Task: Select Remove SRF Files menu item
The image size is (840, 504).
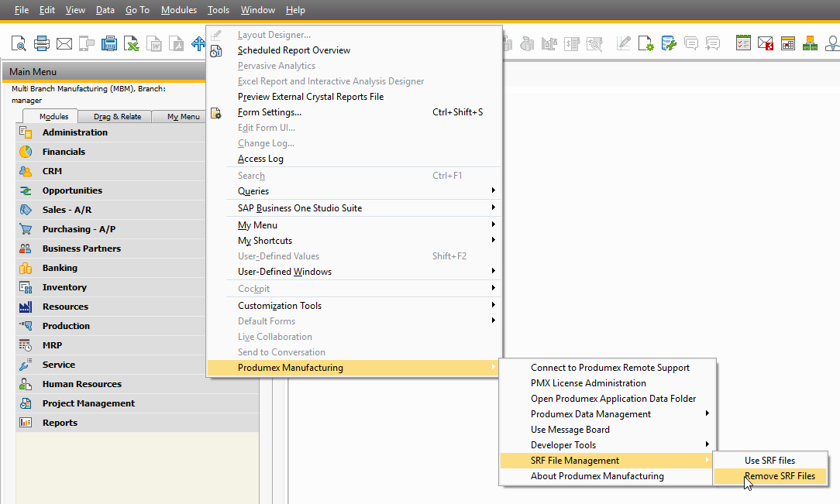Action: pyautogui.click(x=780, y=476)
